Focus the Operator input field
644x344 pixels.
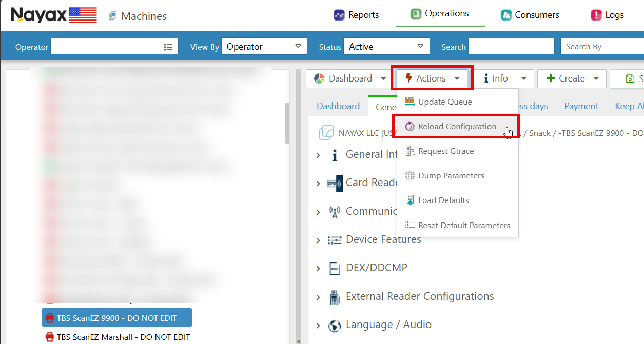click(x=114, y=47)
